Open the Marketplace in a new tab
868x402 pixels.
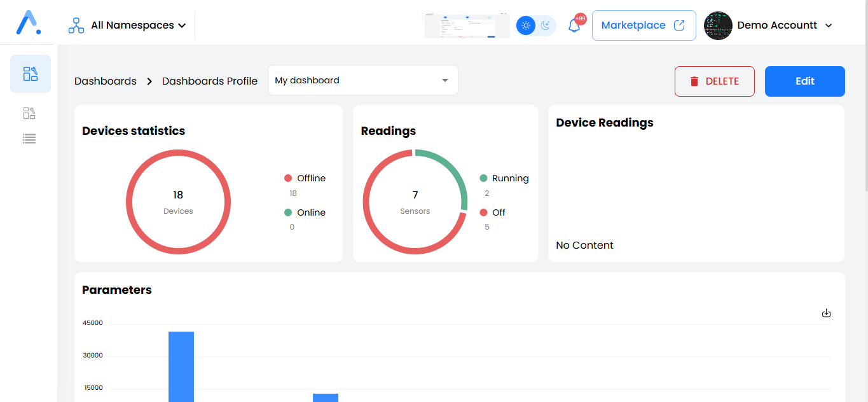pyautogui.click(x=643, y=25)
